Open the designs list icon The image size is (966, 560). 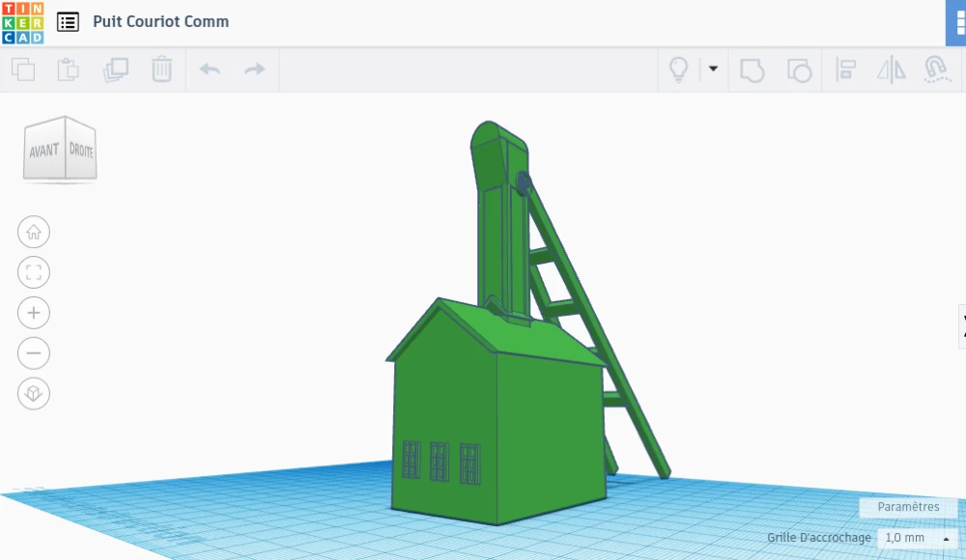click(68, 22)
